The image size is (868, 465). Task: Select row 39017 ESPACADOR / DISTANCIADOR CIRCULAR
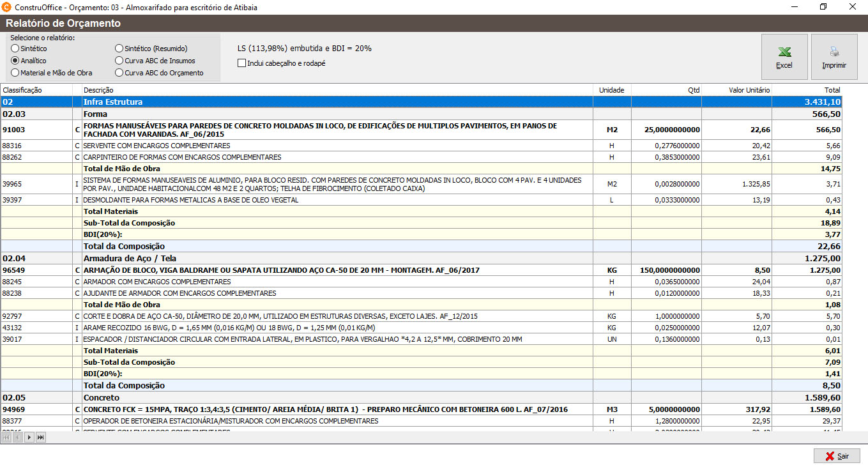pyautogui.click(x=422, y=339)
